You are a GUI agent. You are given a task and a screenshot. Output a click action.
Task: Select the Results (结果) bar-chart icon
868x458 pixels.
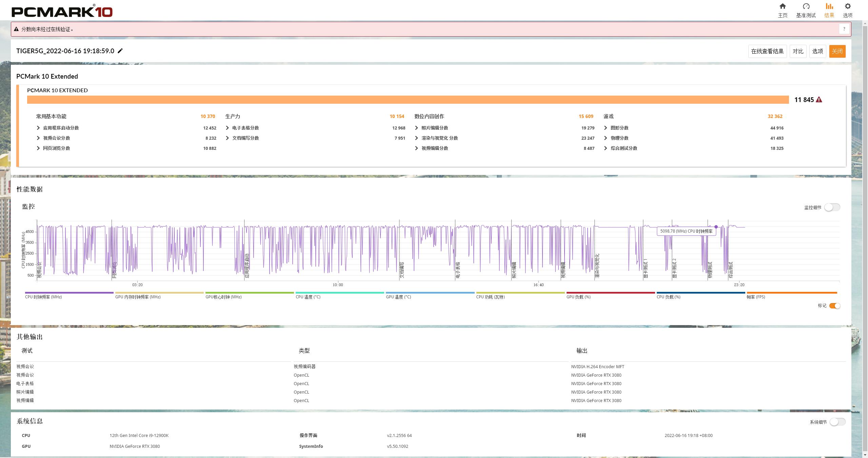point(829,6)
